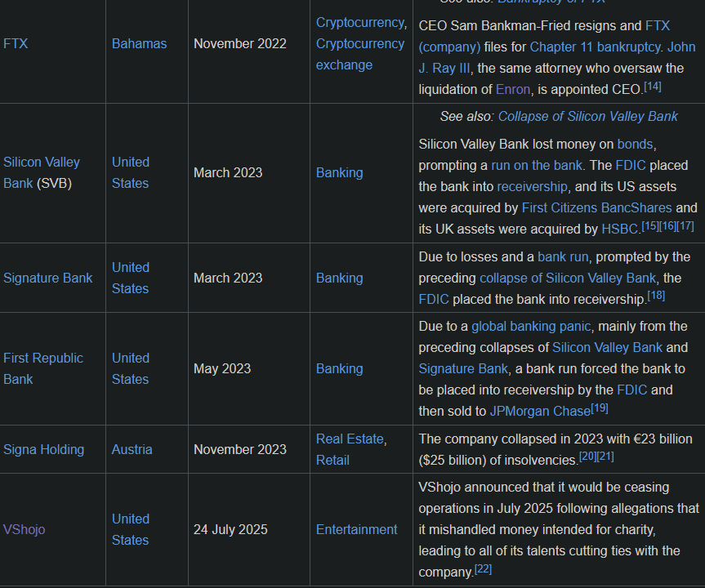Image resolution: width=705 pixels, height=588 pixels.
Task: Open citation reference [18]
Action: pos(656,296)
